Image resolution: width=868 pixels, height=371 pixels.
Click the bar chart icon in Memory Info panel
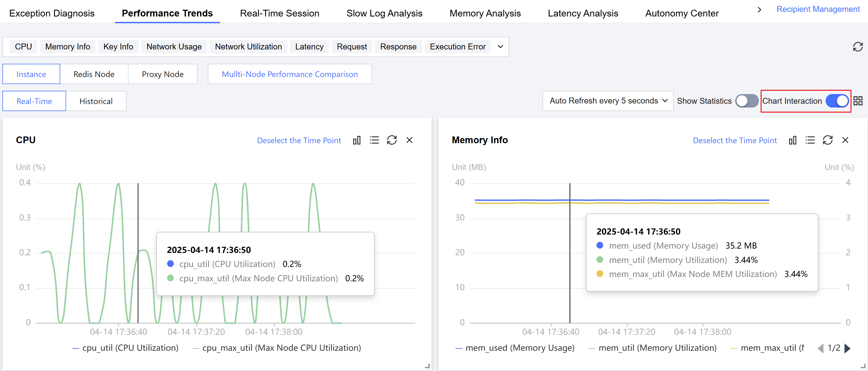pos(792,140)
